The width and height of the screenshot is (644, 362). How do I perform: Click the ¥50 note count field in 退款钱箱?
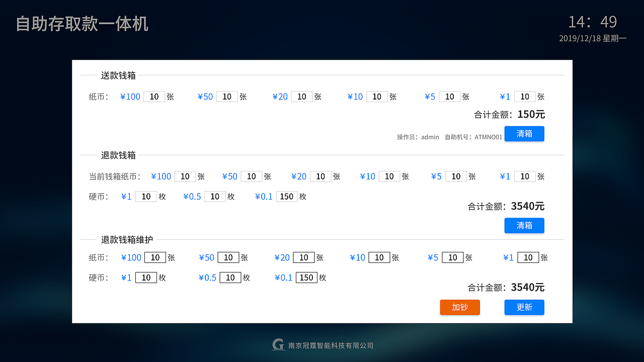[x=251, y=176]
